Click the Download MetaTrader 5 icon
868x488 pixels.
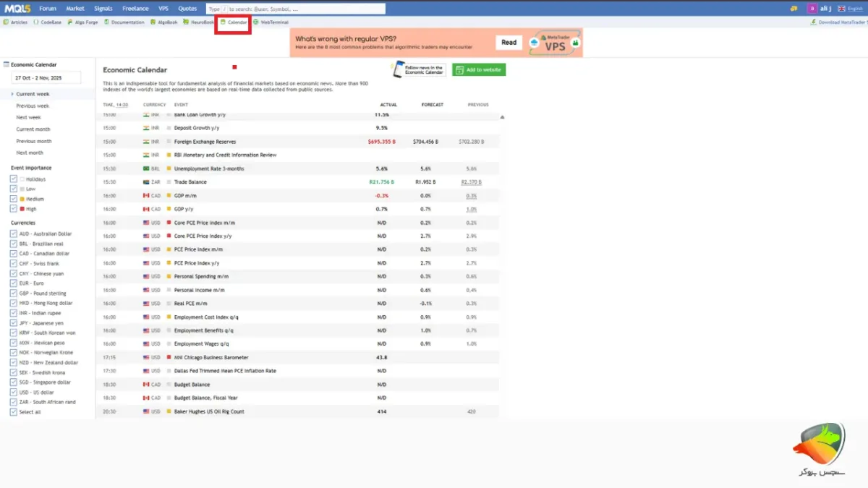click(x=814, y=22)
